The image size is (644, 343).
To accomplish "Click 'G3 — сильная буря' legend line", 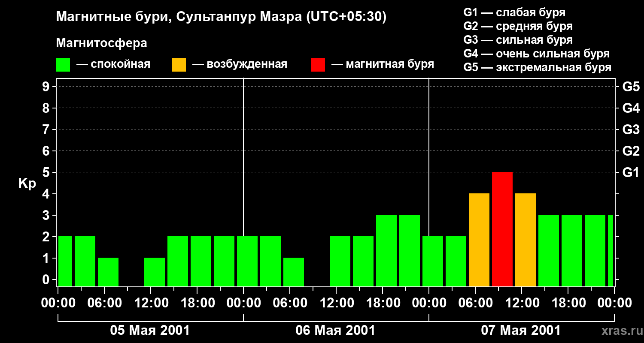I will (x=518, y=40).
